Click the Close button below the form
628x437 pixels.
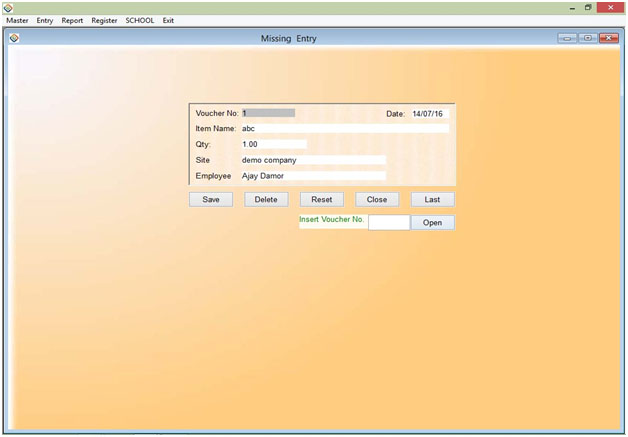click(x=377, y=199)
